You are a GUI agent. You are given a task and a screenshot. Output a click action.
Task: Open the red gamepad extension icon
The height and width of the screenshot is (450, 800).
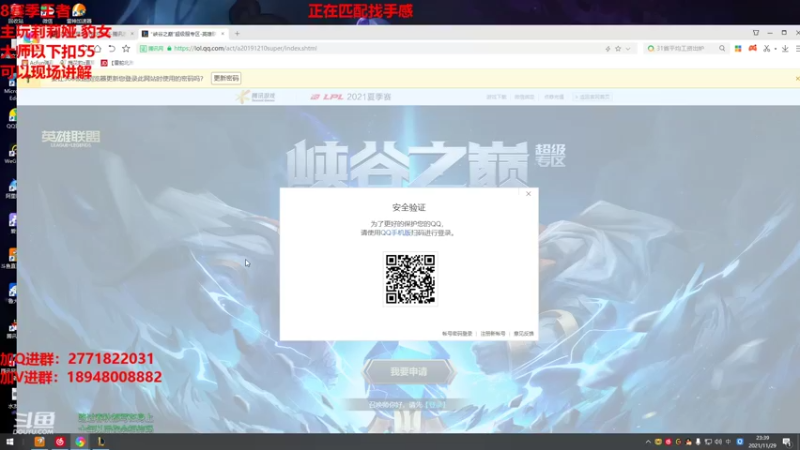[753, 48]
